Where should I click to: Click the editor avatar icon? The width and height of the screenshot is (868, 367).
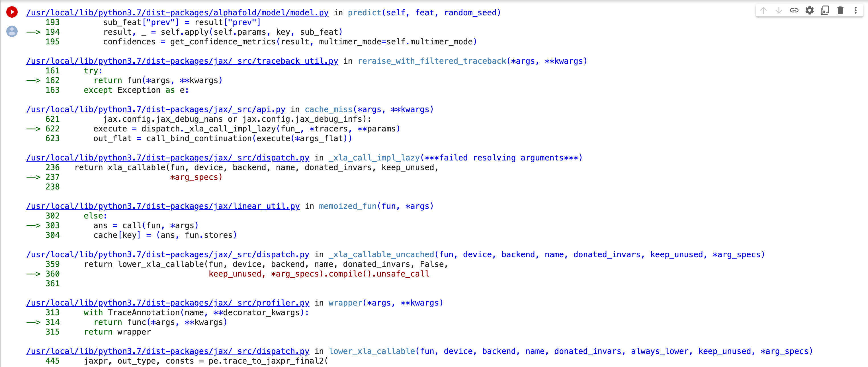(x=12, y=31)
